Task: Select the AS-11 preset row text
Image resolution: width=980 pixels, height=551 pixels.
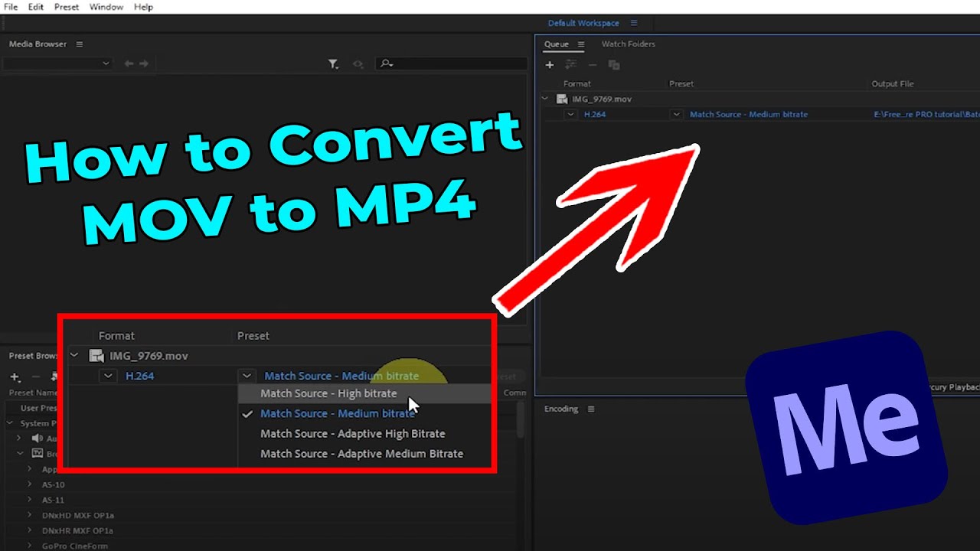Action: tap(54, 500)
